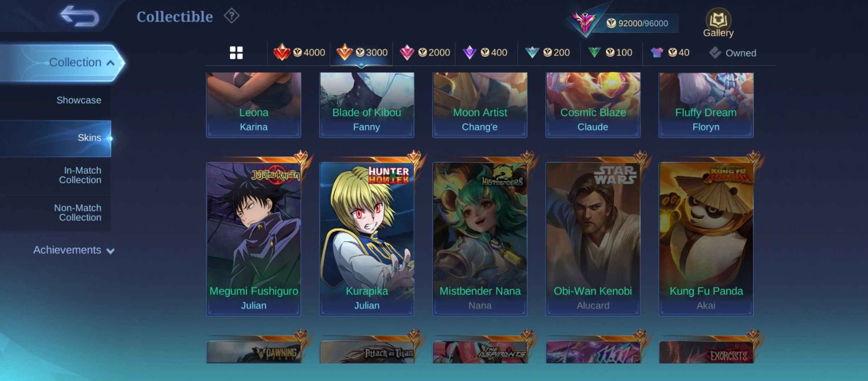
Task: Filter by the 200 blue gem tier
Action: [x=547, y=53]
